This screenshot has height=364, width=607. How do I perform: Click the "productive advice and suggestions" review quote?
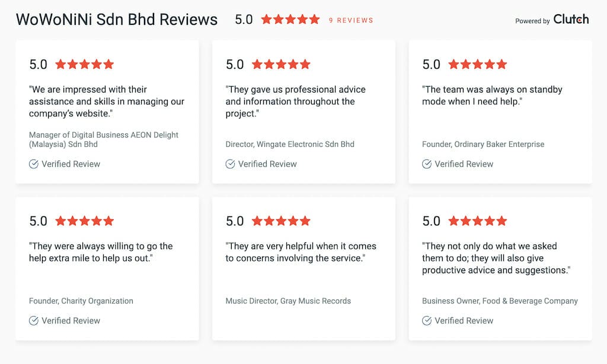pyautogui.click(x=496, y=258)
